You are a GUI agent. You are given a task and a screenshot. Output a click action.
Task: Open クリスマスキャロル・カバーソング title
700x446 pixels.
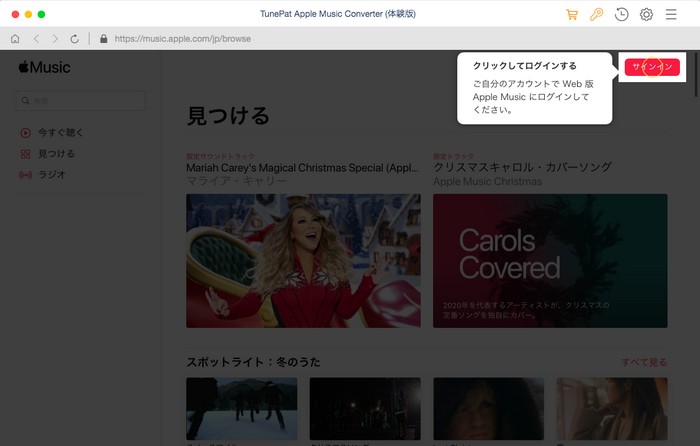522,167
